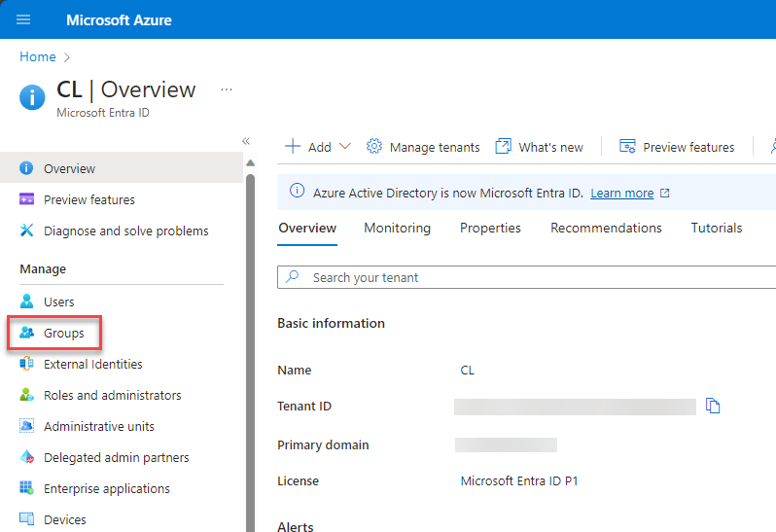
Task: Switch to the Properties tab
Action: point(490,229)
